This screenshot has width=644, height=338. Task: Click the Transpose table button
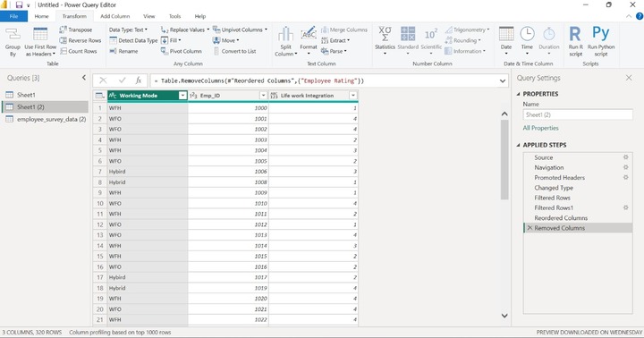(76, 30)
